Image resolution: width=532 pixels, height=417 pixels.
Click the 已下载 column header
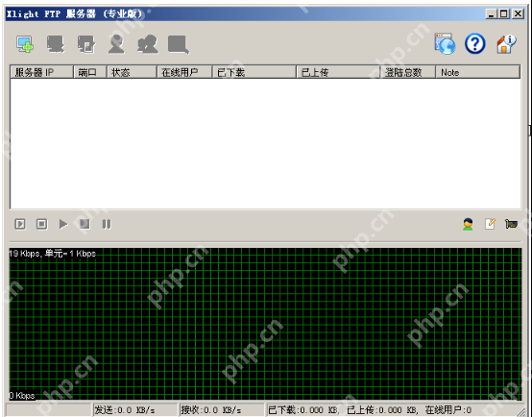tap(254, 72)
